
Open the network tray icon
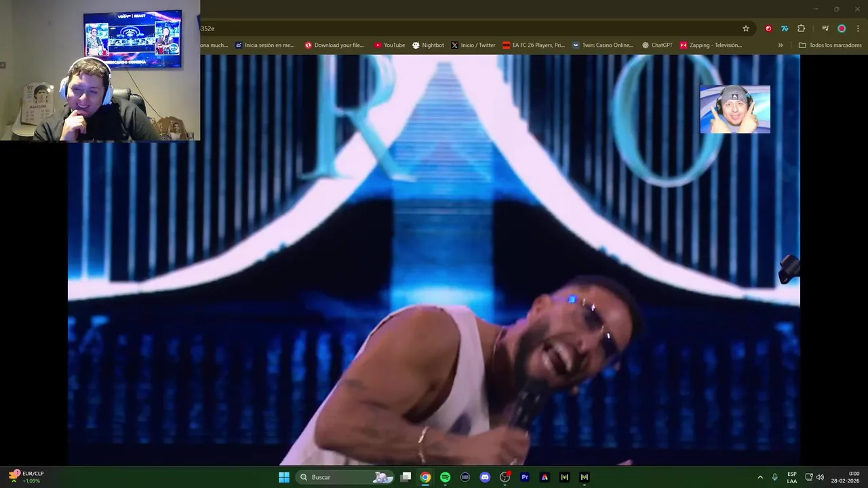pos(809,477)
